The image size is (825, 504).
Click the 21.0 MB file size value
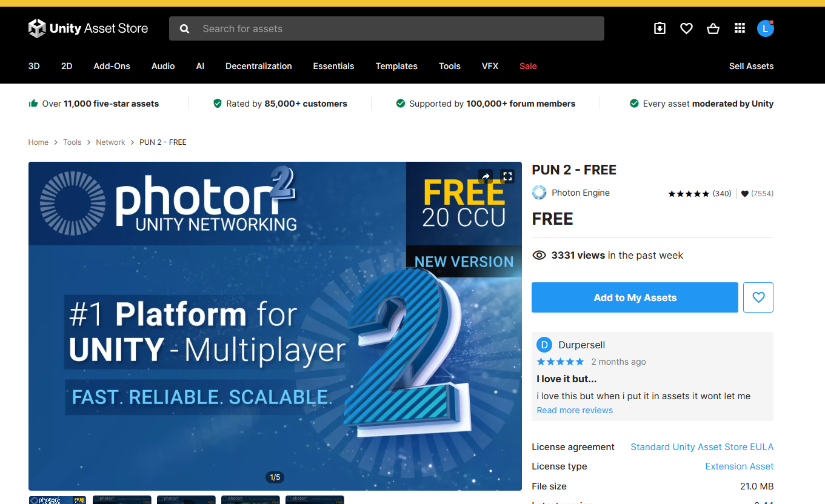(x=757, y=486)
